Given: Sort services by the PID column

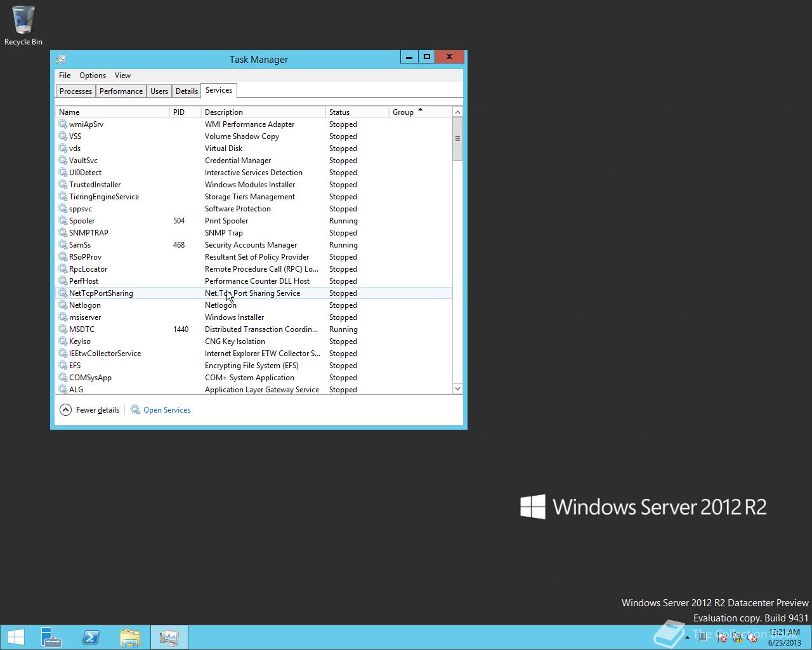Looking at the screenshot, I should [x=185, y=112].
